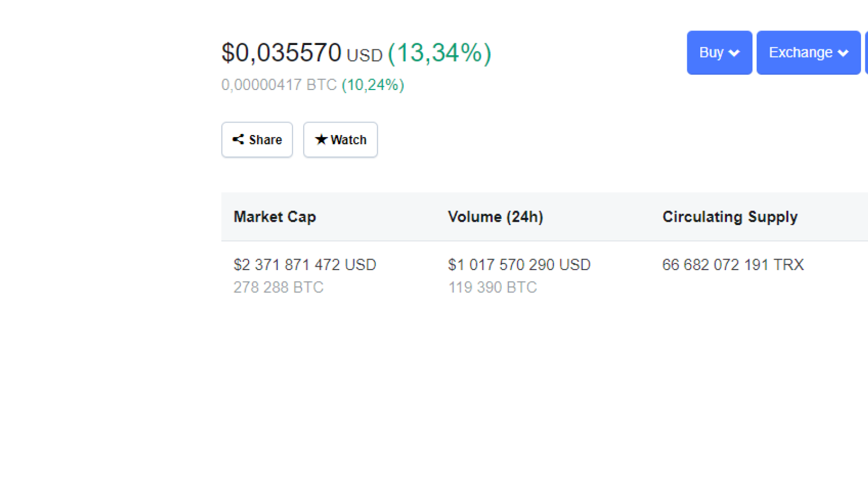This screenshot has width=868, height=488.
Task: Select the Circulating Supply column header
Action: [x=730, y=217]
